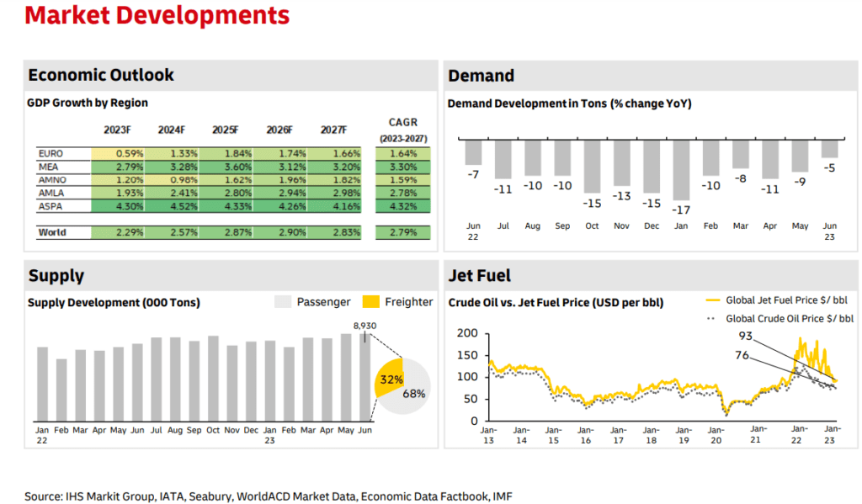The image size is (862, 504).
Task: Select the 'GDP Growth by Region' subtitle
Action: [88, 103]
